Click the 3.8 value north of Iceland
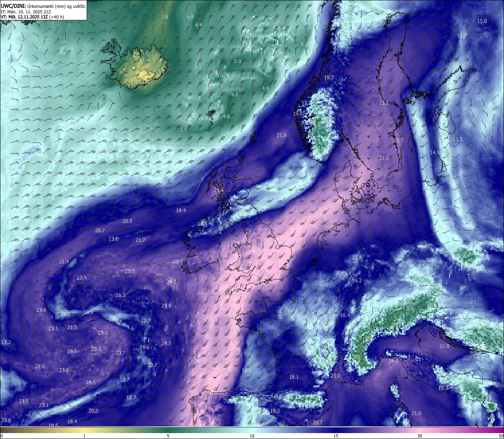This screenshot has width=504, height=439. [165, 17]
